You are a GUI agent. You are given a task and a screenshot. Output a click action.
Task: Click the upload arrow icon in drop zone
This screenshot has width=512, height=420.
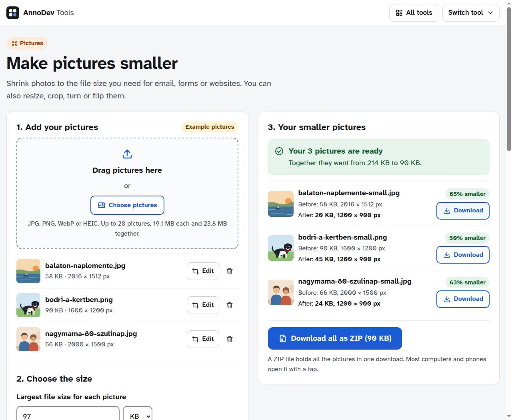point(127,154)
